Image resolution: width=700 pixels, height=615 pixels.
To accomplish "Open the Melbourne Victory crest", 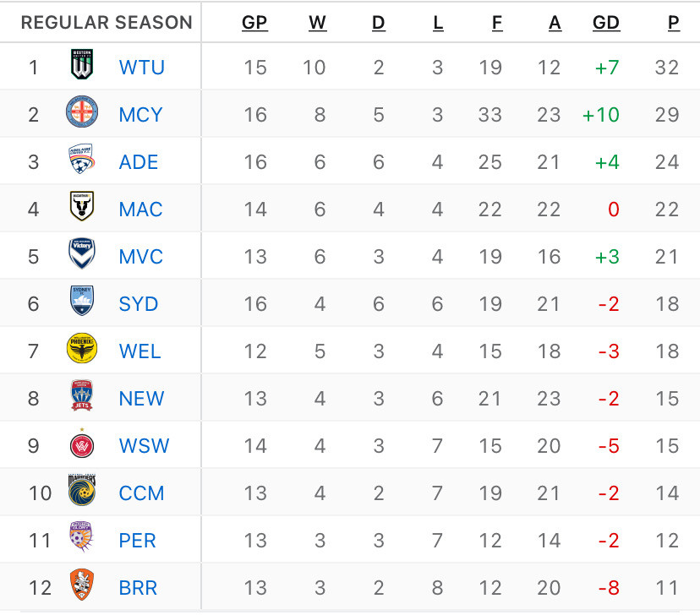I will pyautogui.click(x=82, y=253).
